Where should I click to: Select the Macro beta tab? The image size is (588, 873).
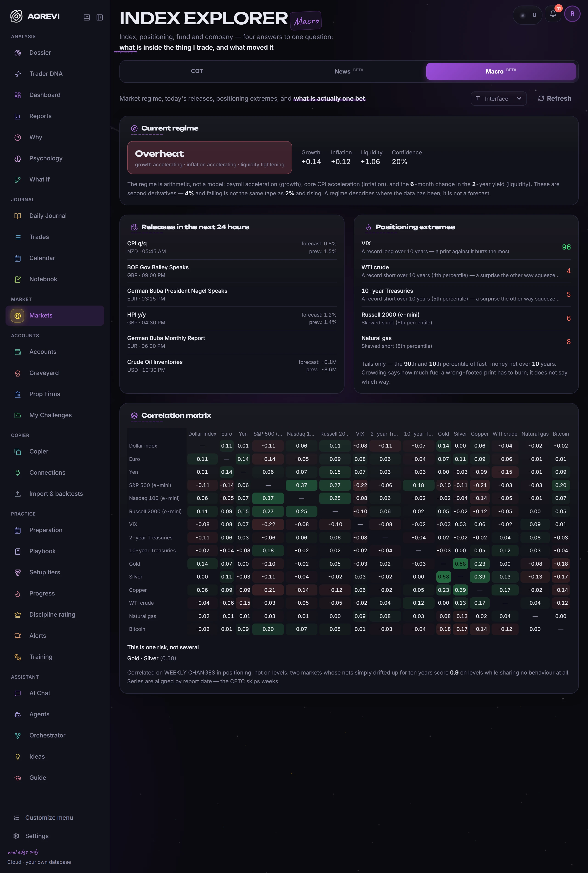click(x=501, y=71)
